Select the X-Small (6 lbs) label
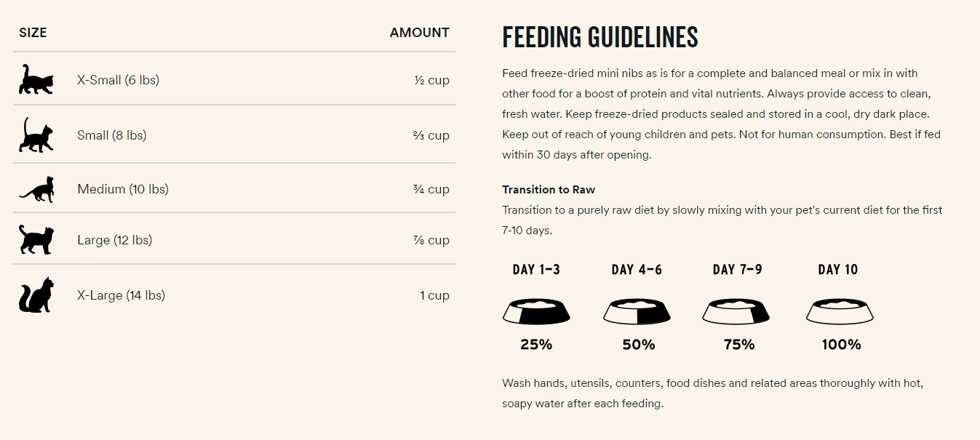This screenshot has height=440, width=980. point(118,80)
